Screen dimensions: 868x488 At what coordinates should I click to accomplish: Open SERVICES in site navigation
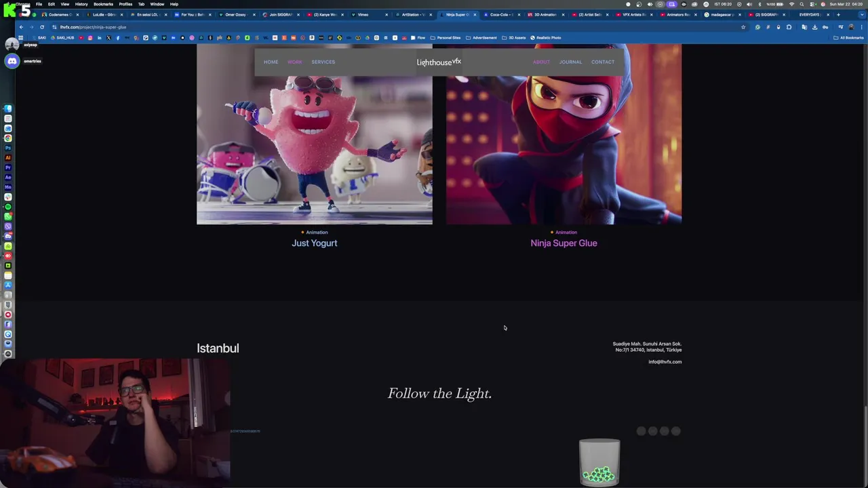click(x=323, y=62)
